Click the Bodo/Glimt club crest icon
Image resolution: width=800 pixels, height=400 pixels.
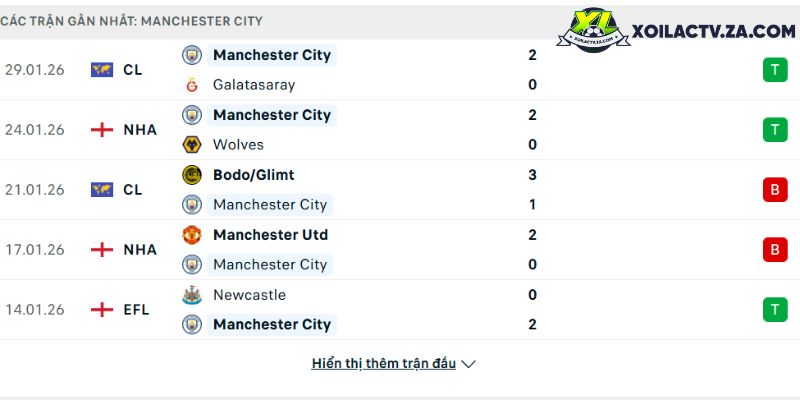coord(192,175)
